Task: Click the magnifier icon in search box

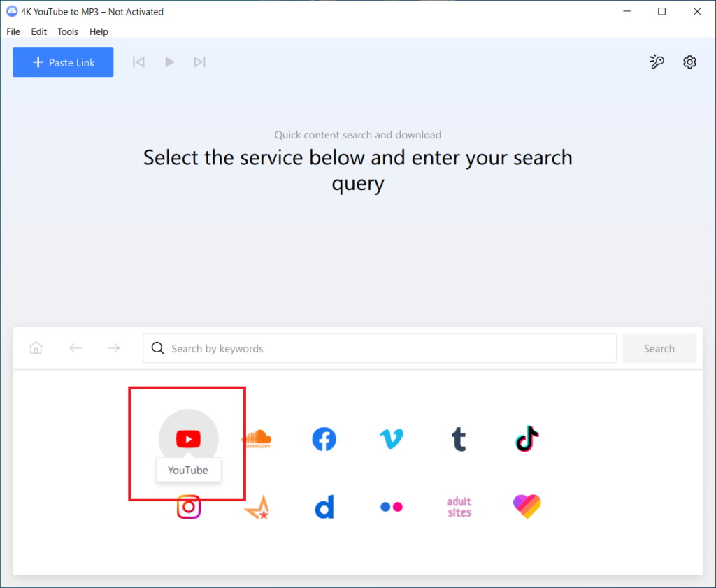Action: click(x=158, y=348)
